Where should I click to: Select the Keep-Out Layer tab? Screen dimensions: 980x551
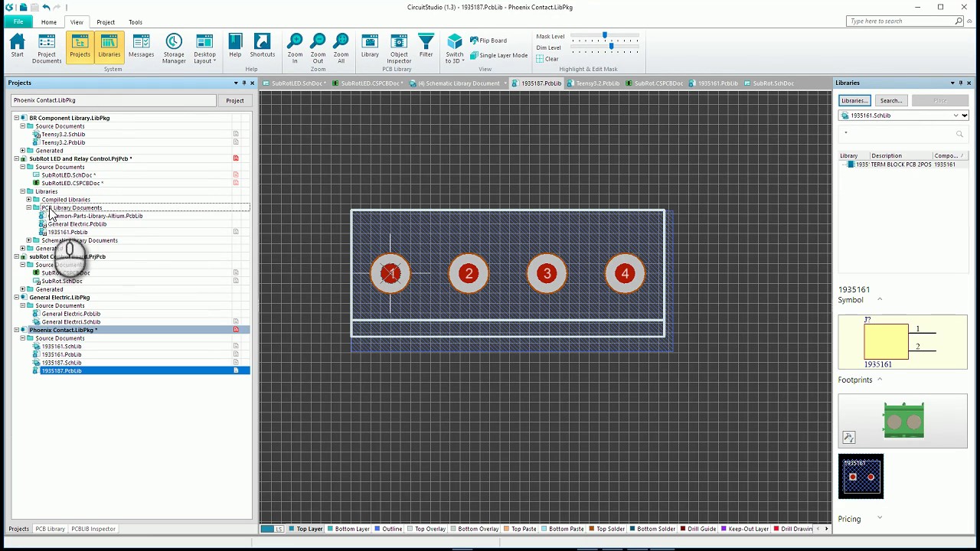744,529
